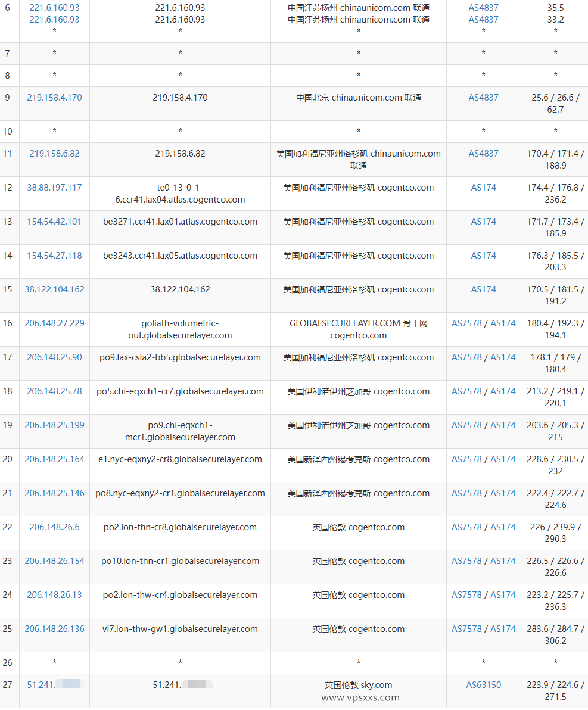
Task: Open AS7578 link in hop 16 row
Action: (466, 323)
